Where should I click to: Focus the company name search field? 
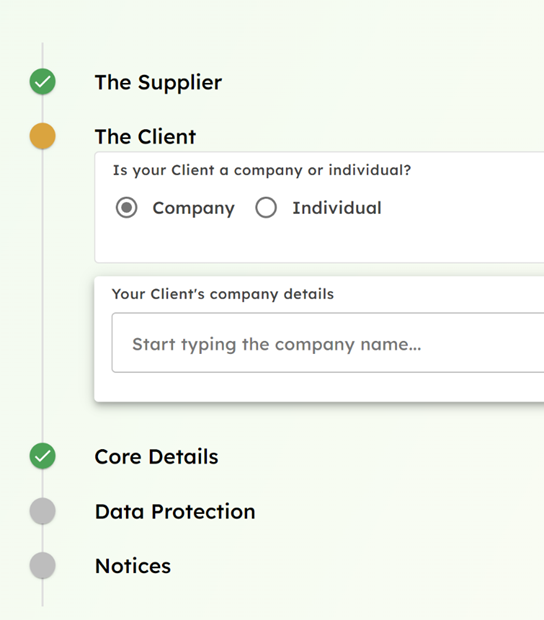pyautogui.click(x=328, y=343)
